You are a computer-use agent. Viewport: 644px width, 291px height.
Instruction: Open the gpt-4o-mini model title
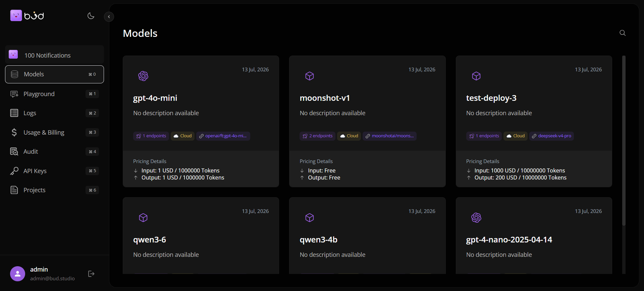tap(155, 98)
